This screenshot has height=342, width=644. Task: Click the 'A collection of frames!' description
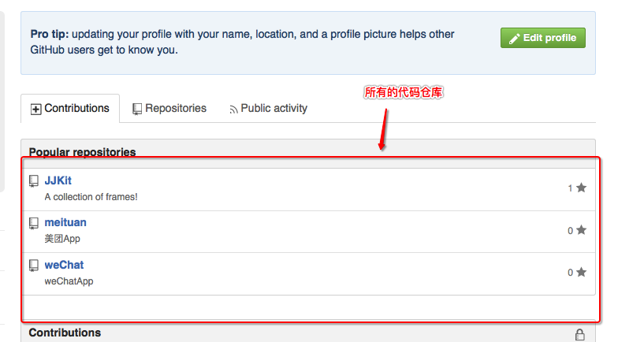point(91,197)
